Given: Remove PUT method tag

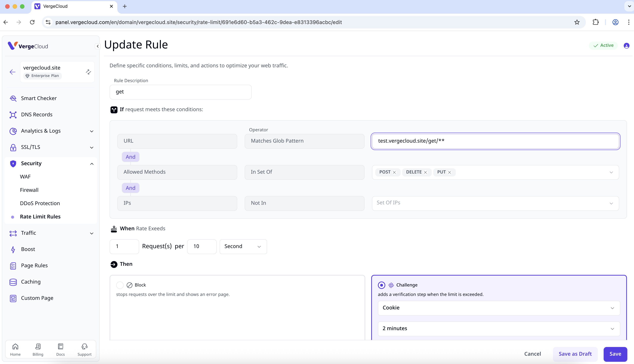Looking at the screenshot, I should [449, 172].
